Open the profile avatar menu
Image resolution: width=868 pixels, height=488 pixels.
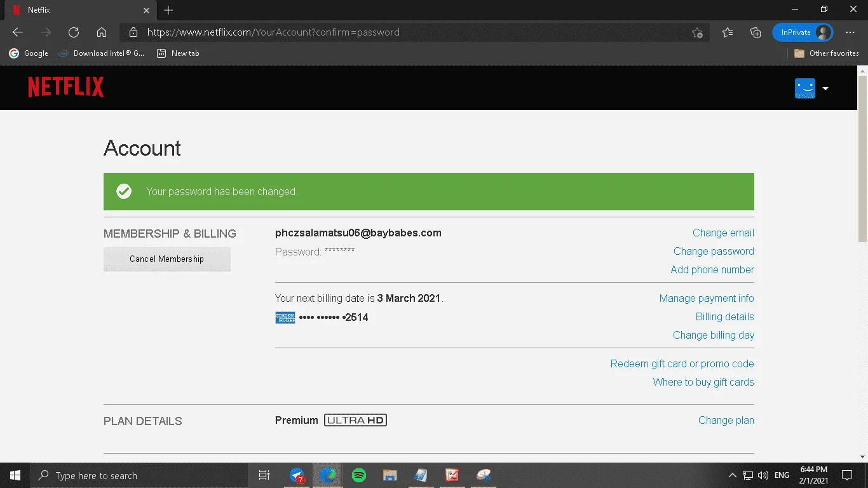point(805,88)
